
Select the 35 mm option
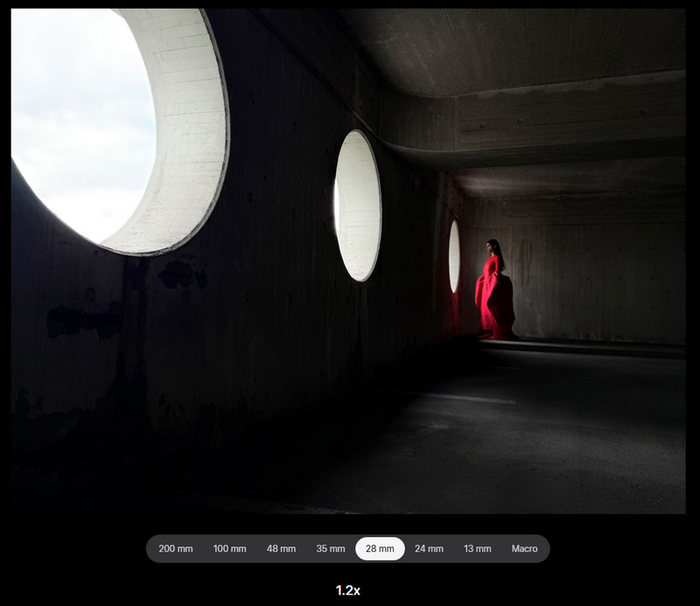pos(331,549)
